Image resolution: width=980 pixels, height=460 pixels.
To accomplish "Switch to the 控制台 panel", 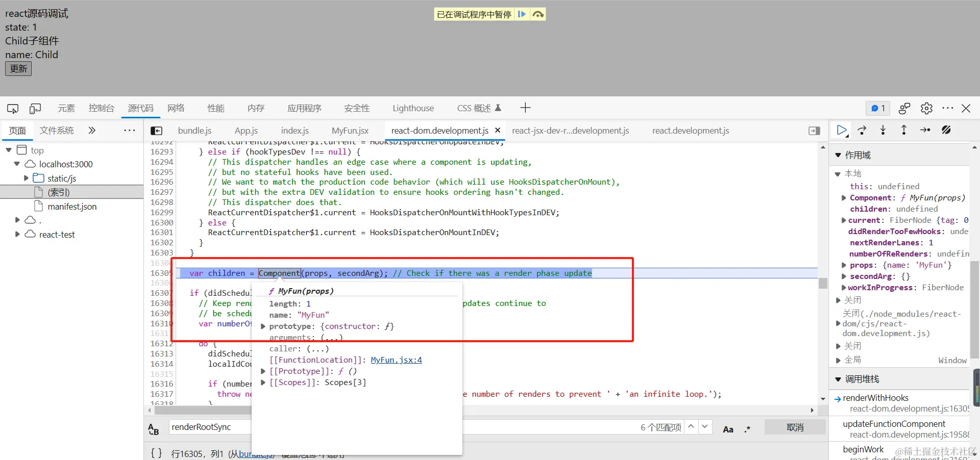I will coord(101,108).
